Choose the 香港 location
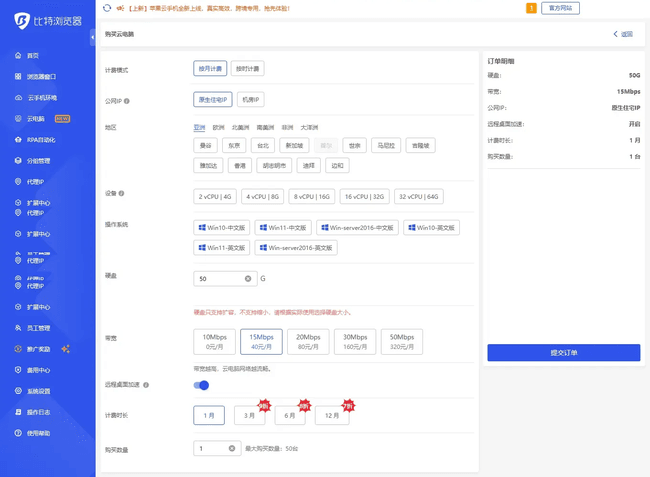Screen dimensions: 650x477 point(240,165)
